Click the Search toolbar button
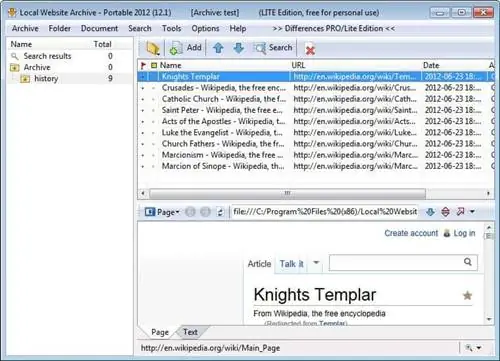This screenshot has width=500, height=361. point(274,48)
